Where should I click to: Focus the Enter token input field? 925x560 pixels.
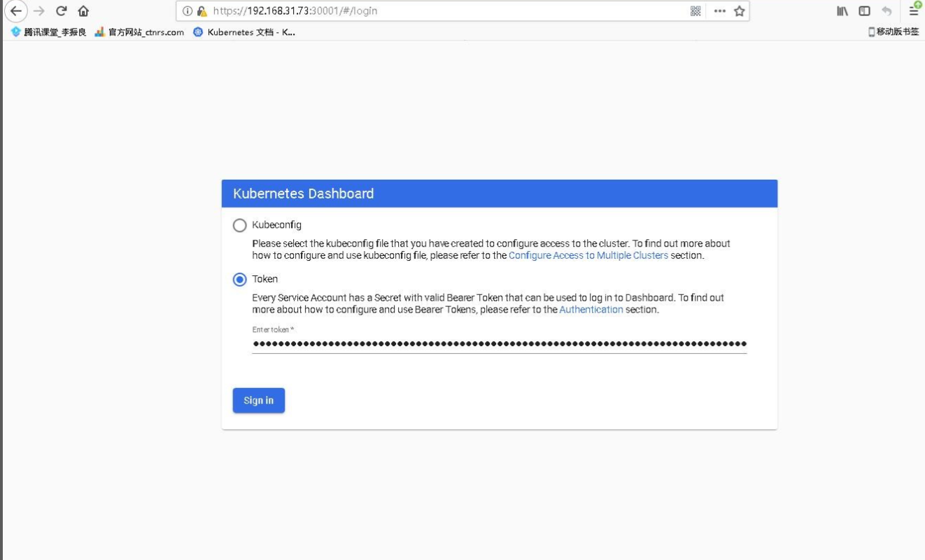click(x=499, y=344)
